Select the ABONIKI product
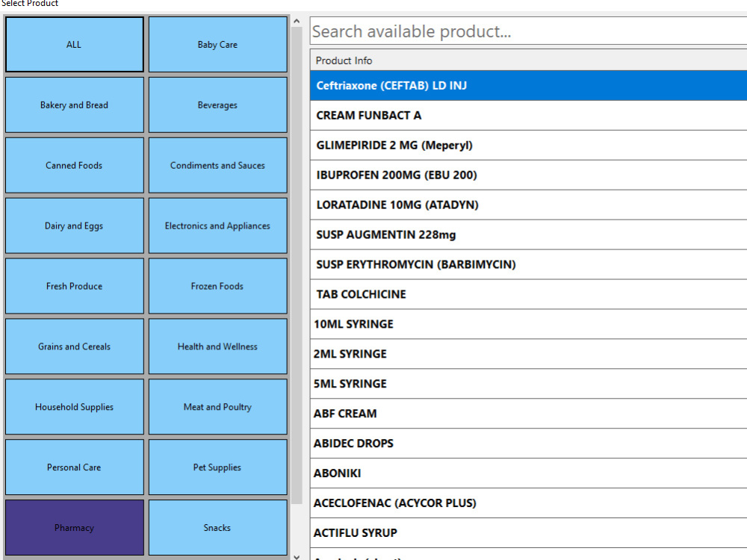 coord(528,473)
